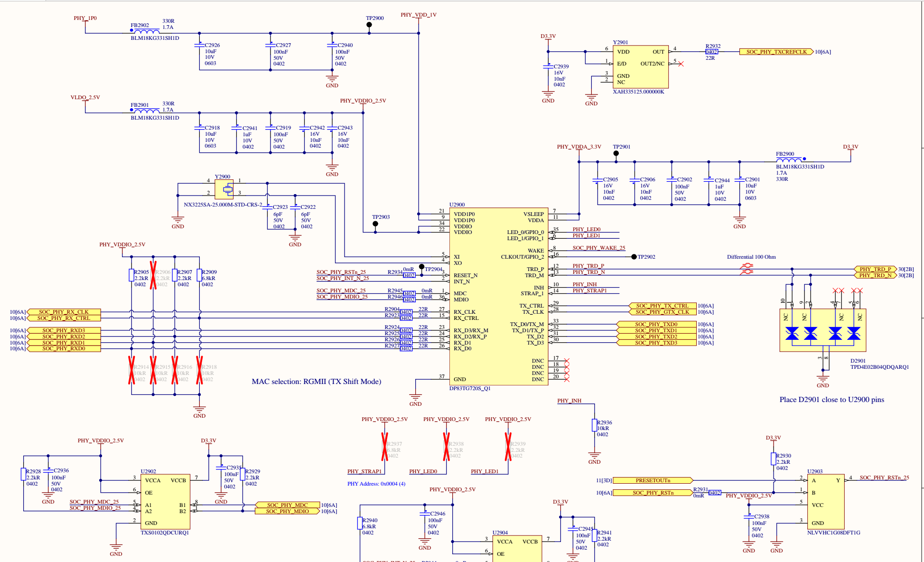Click the 'PHY Address: 0x0004 (4)' note
This screenshot has width=924, height=562.
tap(376, 484)
